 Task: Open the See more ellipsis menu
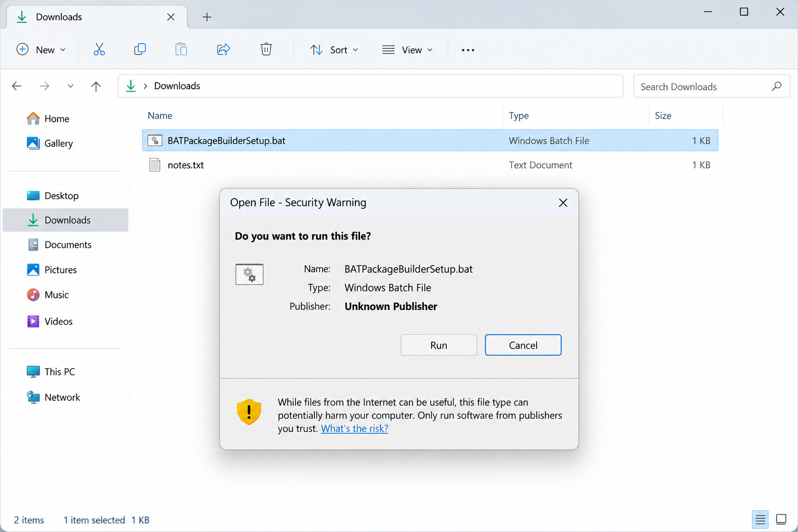pos(468,50)
